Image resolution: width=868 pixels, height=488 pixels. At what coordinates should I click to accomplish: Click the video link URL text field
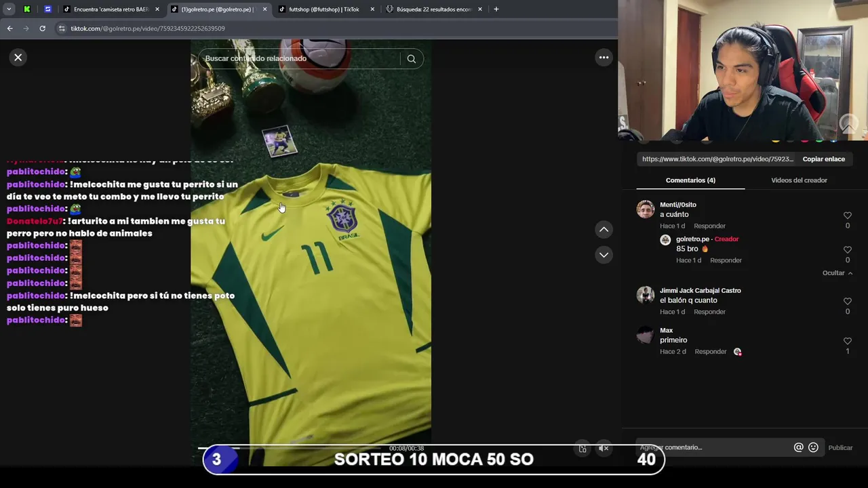(x=717, y=159)
